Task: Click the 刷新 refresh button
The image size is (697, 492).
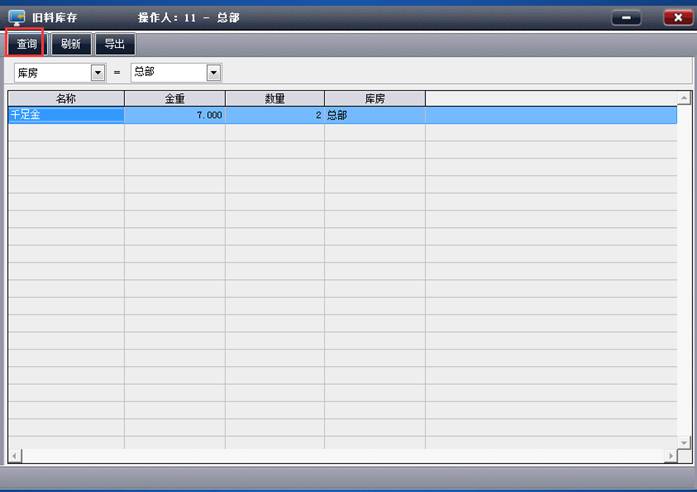Action: (71, 44)
